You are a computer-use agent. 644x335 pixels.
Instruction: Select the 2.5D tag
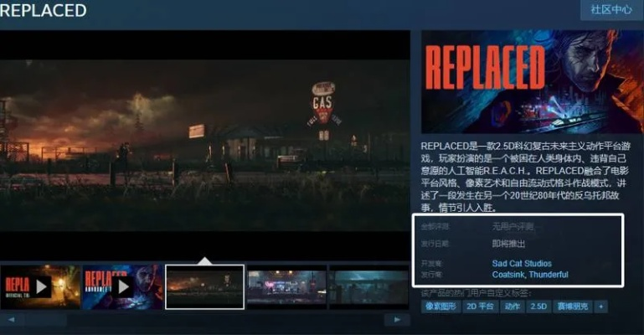tap(538, 307)
